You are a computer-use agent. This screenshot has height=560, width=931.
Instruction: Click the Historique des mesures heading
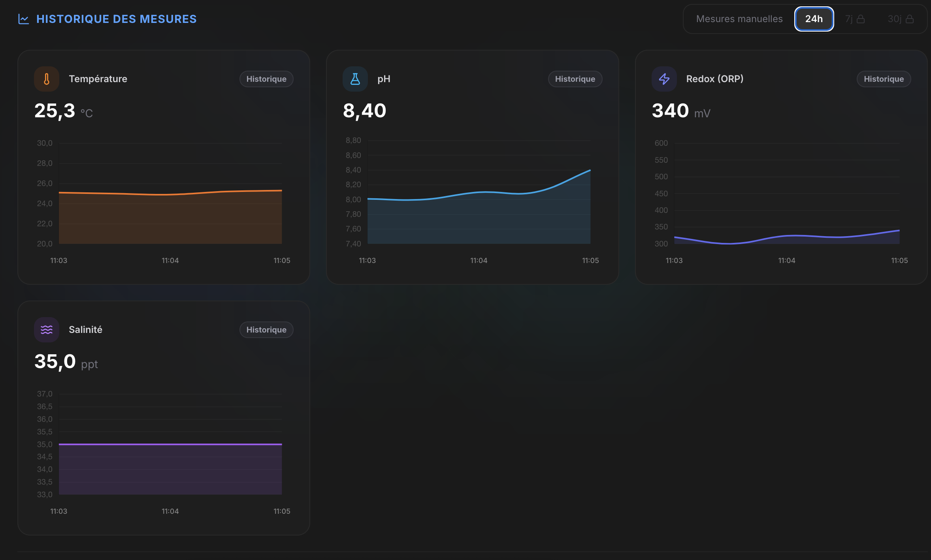click(116, 19)
